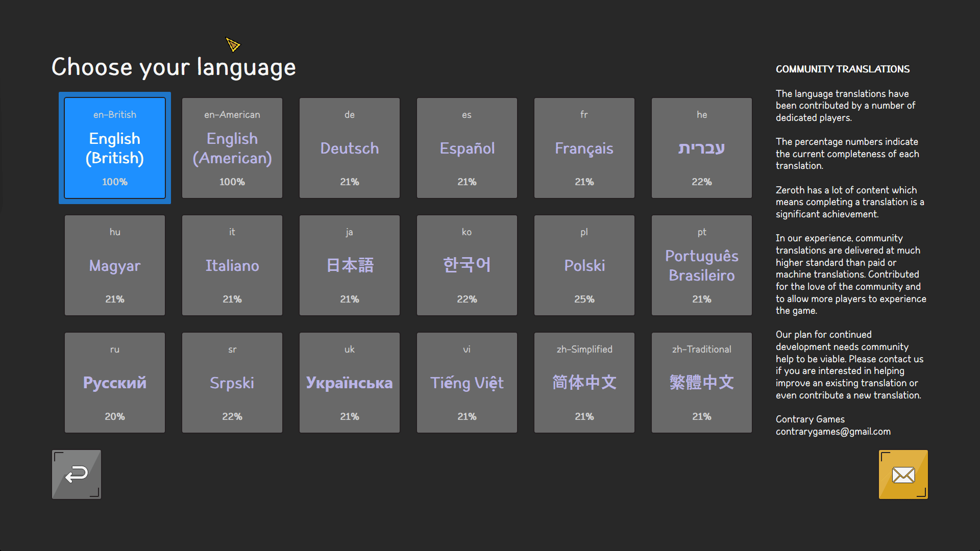Choose the Italiano language tile

pyautogui.click(x=232, y=265)
